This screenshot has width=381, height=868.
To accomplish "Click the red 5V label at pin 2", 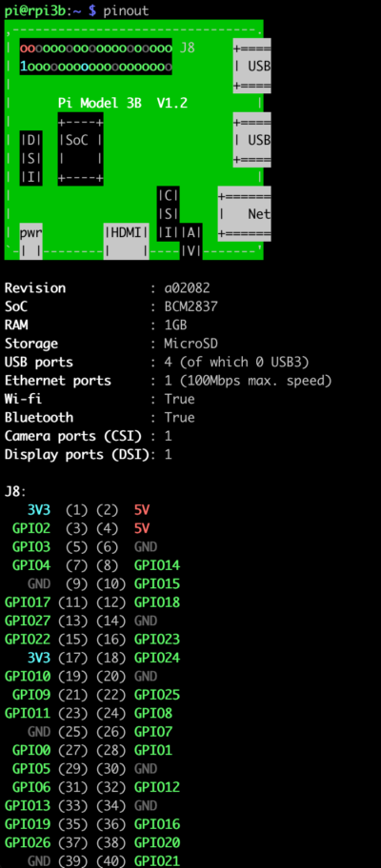I will coord(142,510).
